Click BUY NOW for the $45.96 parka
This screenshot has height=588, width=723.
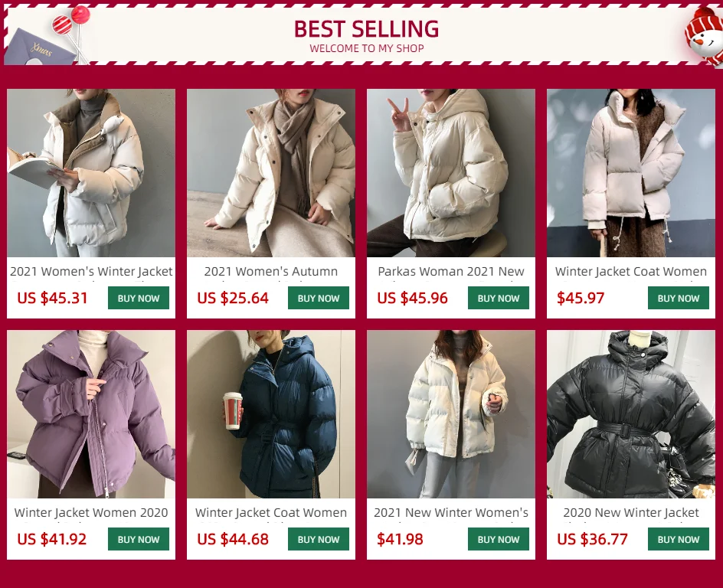pos(499,298)
